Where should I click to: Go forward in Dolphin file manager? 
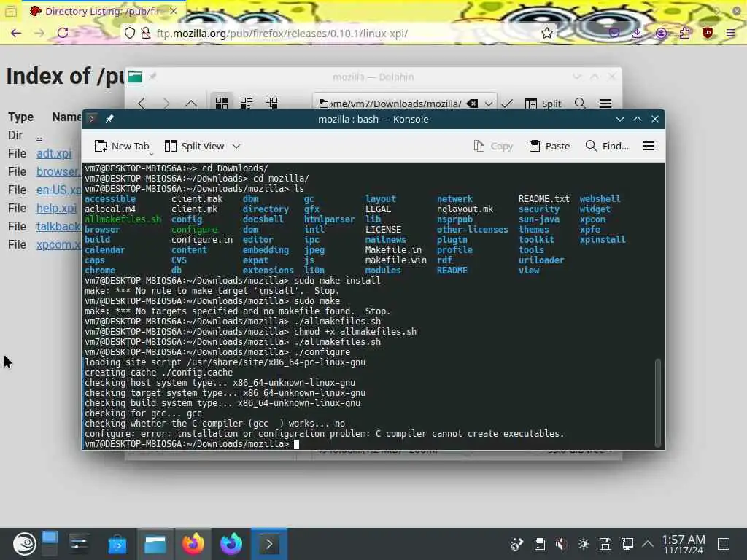click(166, 103)
